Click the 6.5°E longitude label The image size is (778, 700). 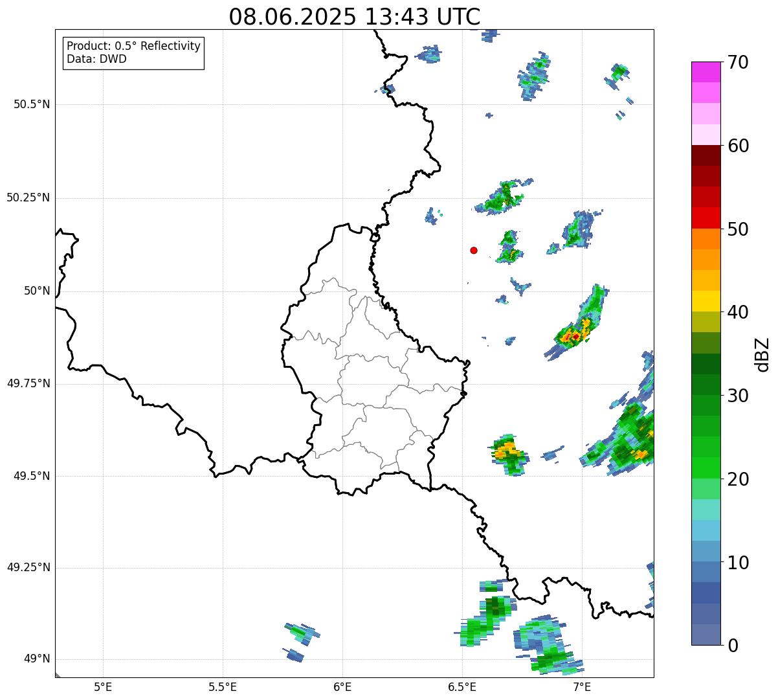[462, 686]
